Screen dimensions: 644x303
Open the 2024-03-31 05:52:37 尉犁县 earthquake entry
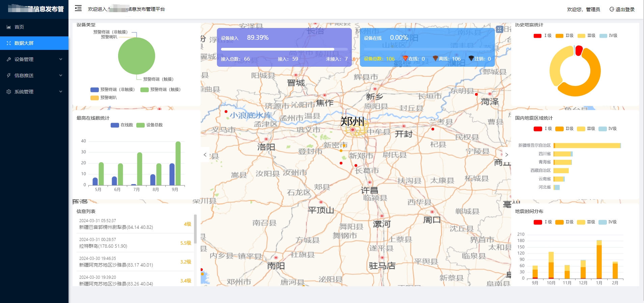click(x=135, y=224)
